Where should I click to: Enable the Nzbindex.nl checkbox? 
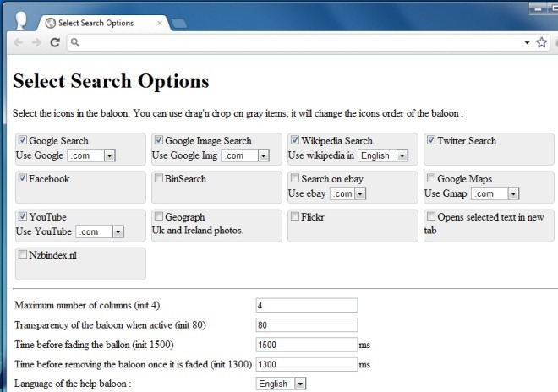tap(23, 254)
